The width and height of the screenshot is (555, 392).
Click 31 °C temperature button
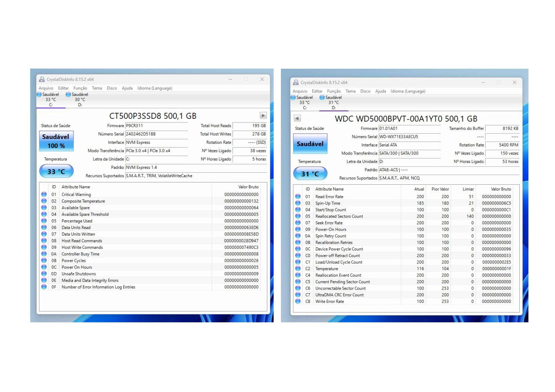[310, 174]
